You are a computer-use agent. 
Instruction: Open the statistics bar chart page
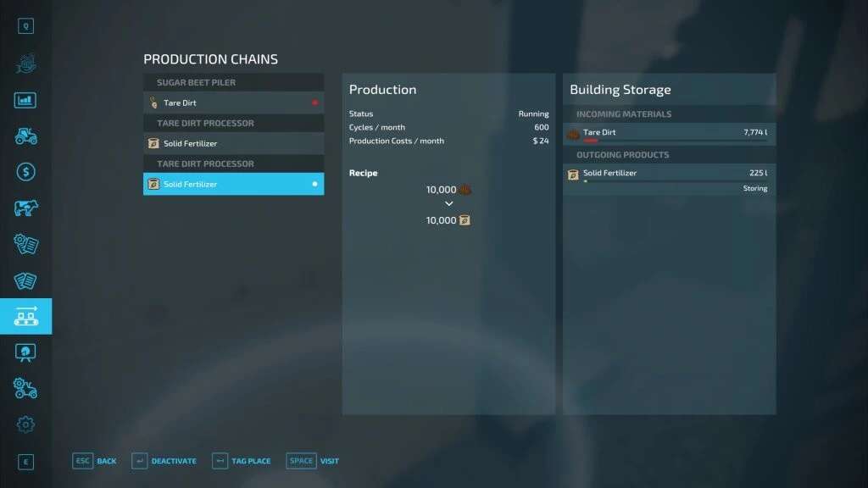coord(25,100)
